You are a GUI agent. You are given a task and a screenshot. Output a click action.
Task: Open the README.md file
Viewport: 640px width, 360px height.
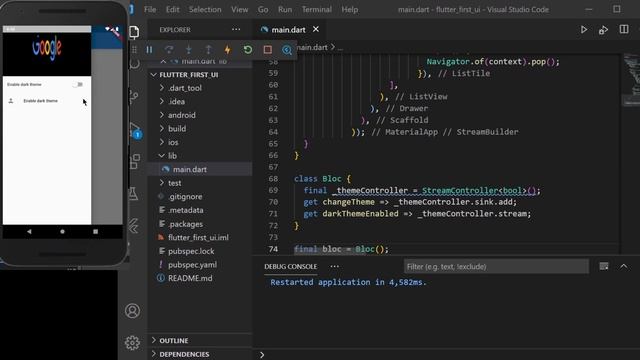(200, 278)
